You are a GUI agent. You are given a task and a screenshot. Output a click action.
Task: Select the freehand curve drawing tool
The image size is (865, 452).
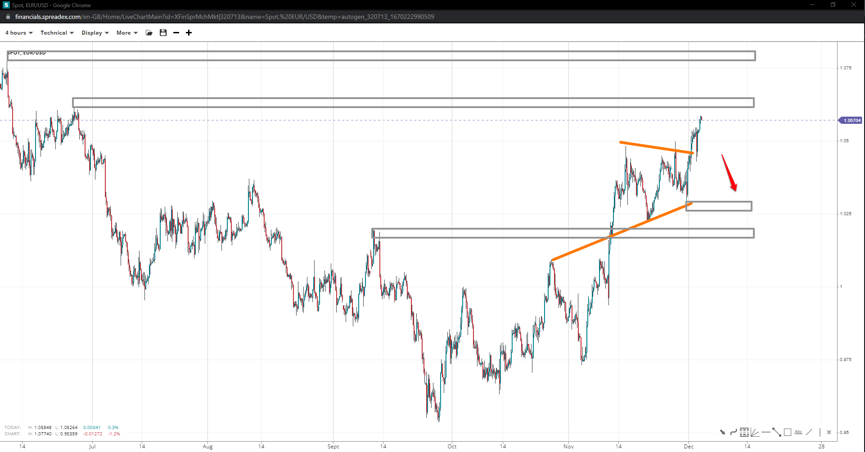733,432
